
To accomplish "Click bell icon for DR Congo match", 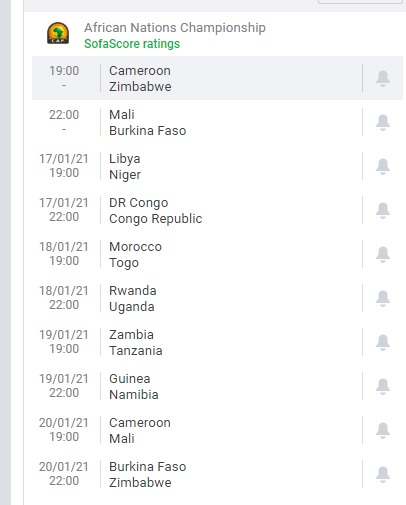I will (x=383, y=211).
